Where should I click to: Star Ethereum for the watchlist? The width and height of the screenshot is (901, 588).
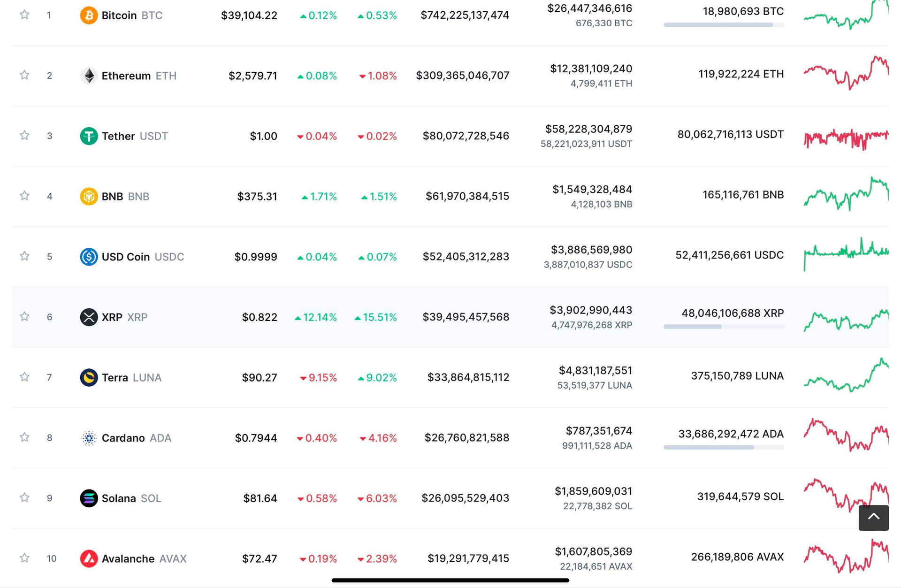24,75
